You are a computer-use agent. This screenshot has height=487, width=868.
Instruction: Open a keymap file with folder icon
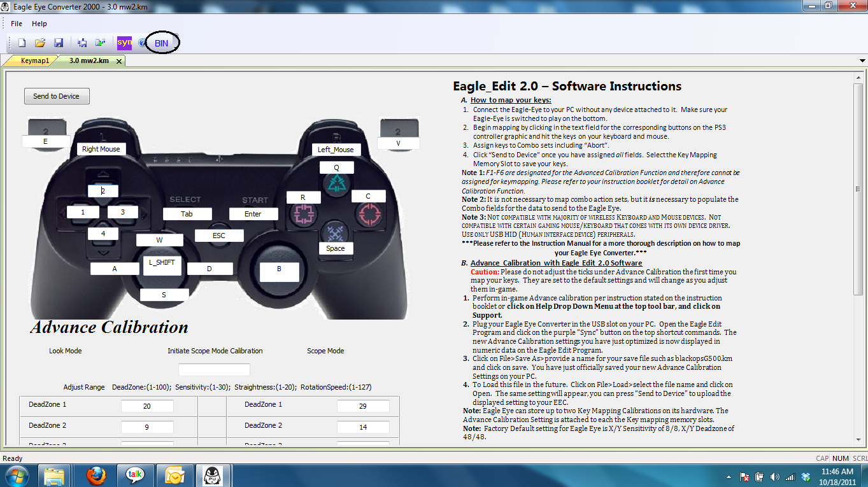click(x=40, y=43)
